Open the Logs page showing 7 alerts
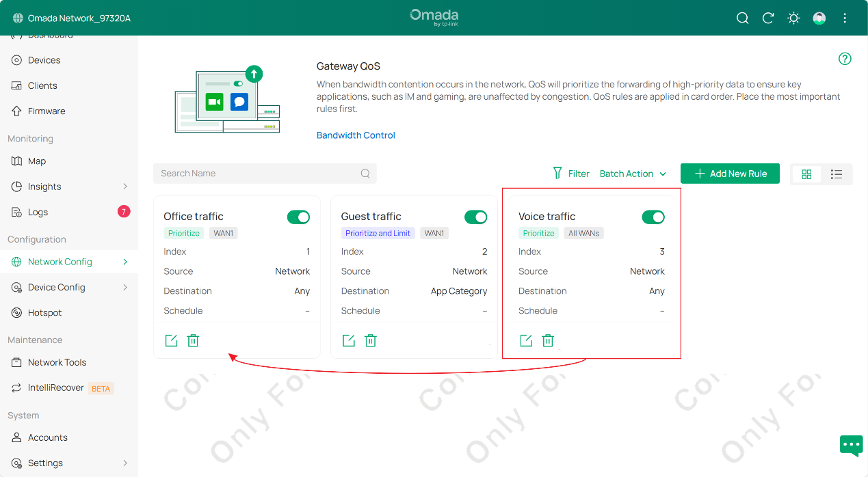This screenshot has width=868, height=477. pyautogui.click(x=38, y=212)
